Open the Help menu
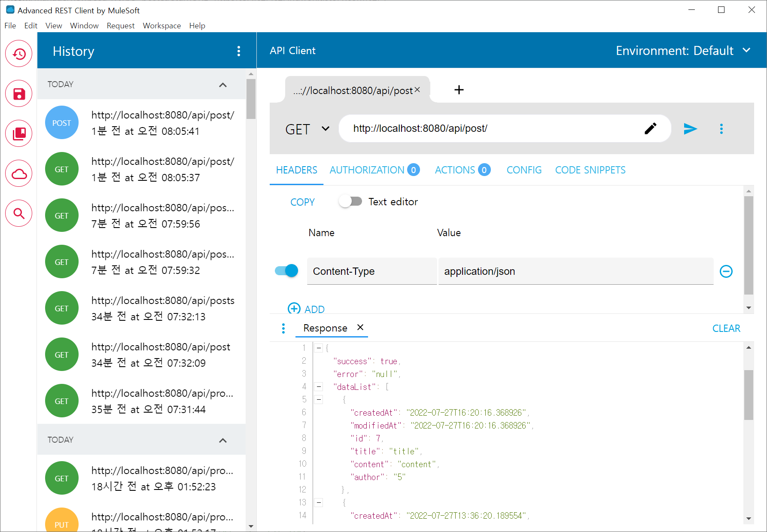 point(197,26)
